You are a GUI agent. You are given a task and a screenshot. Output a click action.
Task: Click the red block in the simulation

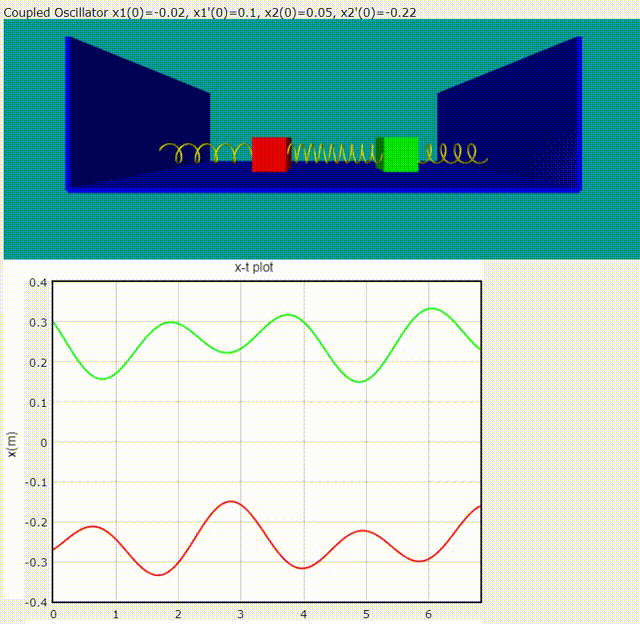pyautogui.click(x=271, y=155)
